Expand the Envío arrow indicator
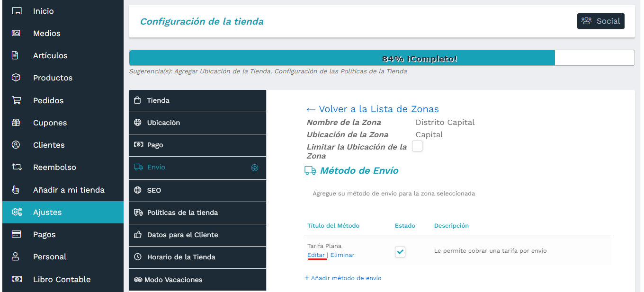Screen dimensions: 644x292 pyautogui.click(x=255, y=168)
